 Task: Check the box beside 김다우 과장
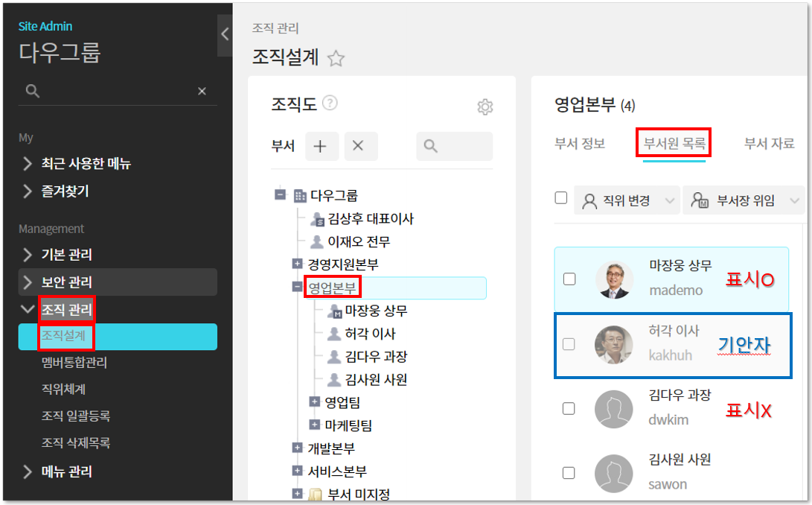(x=569, y=408)
